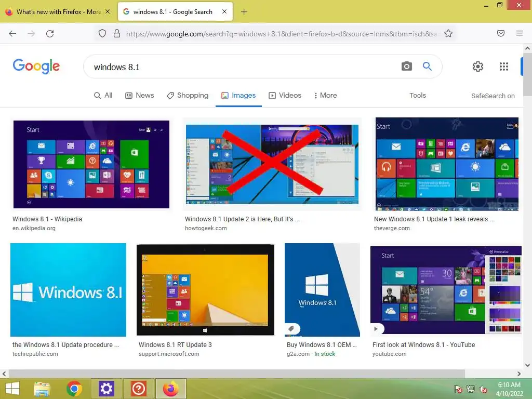Click the forward navigation arrow
Image resolution: width=532 pixels, height=399 pixels.
31,34
